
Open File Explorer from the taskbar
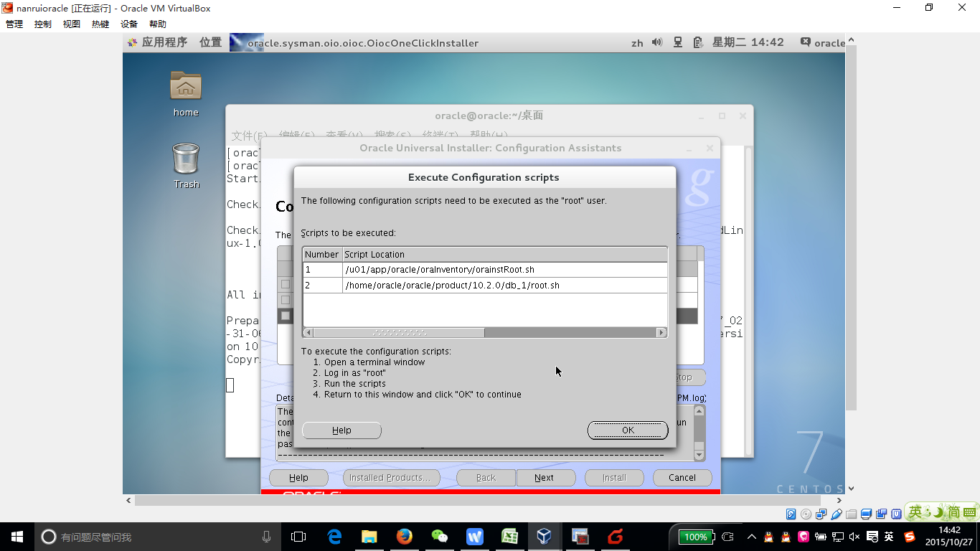click(369, 537)
